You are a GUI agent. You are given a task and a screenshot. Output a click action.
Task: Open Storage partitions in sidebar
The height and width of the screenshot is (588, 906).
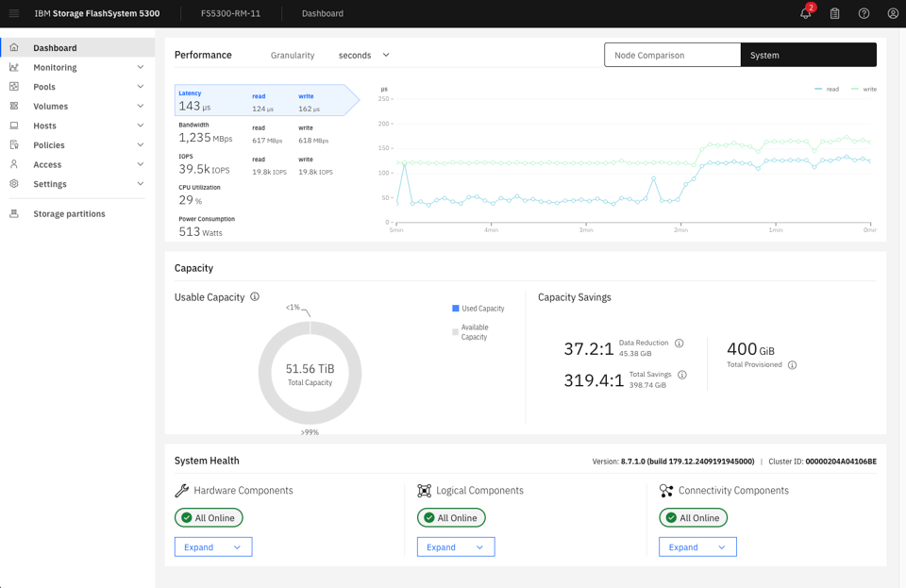point(69,214)
